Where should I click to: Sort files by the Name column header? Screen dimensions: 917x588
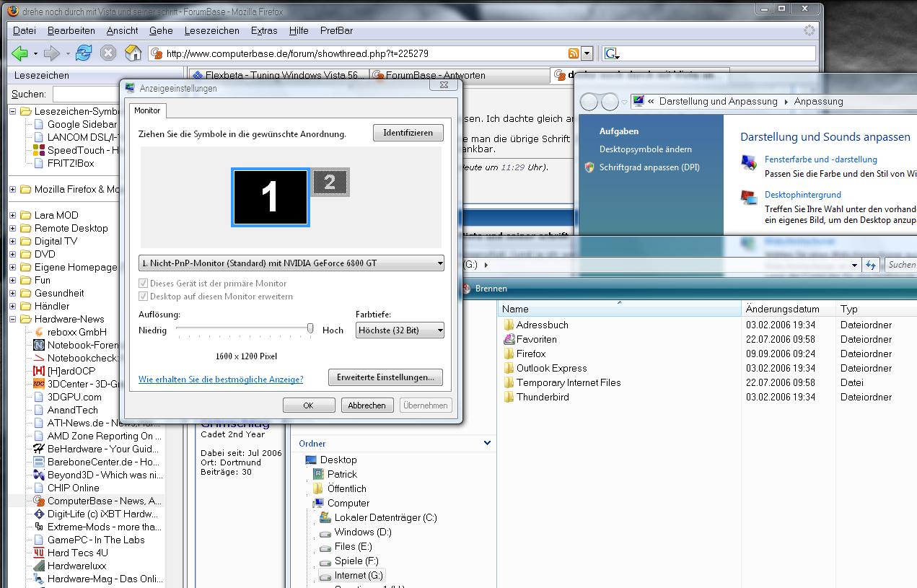(x=620, y=309)
